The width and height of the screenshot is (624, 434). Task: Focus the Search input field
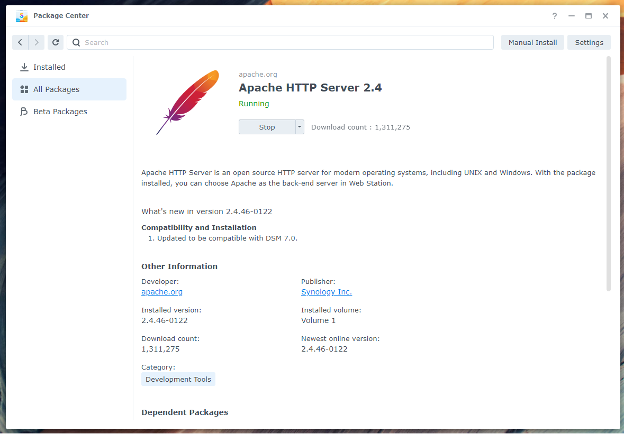click(x=280, y=43)
